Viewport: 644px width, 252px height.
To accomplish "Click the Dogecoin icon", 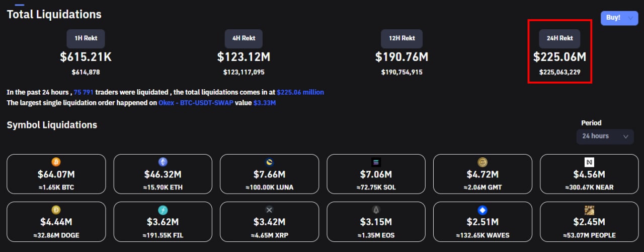I will coord(56,210).
